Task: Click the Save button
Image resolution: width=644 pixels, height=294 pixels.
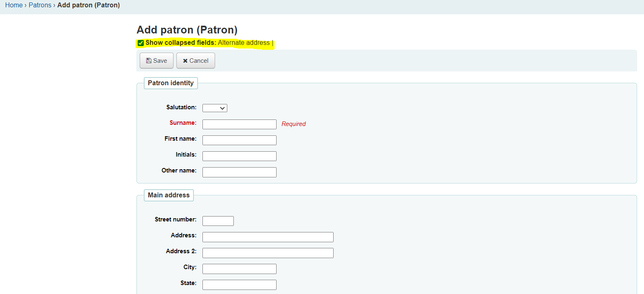Action: 156,61
